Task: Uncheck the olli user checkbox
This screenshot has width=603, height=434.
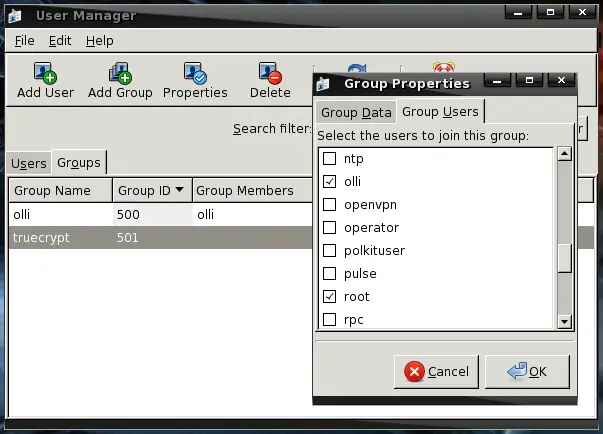Action: tap(330, 181)
